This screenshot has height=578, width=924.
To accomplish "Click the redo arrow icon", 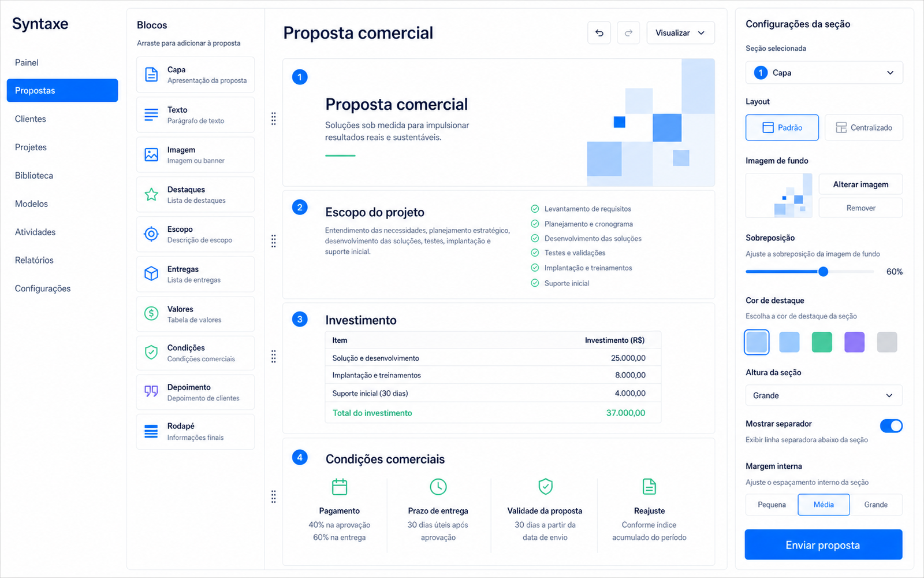I will [x=628, y=33].
